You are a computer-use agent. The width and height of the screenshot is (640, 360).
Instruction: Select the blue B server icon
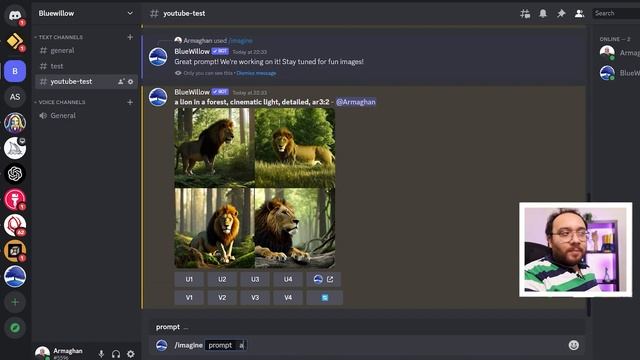[15, 71]
